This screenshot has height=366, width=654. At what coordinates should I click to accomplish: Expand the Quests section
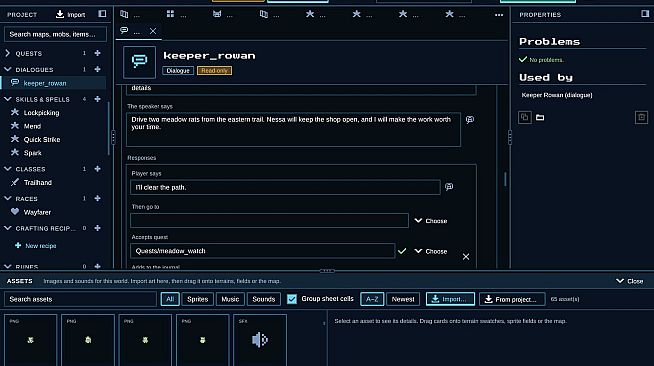pyautogui.click(x=8, y=53)
